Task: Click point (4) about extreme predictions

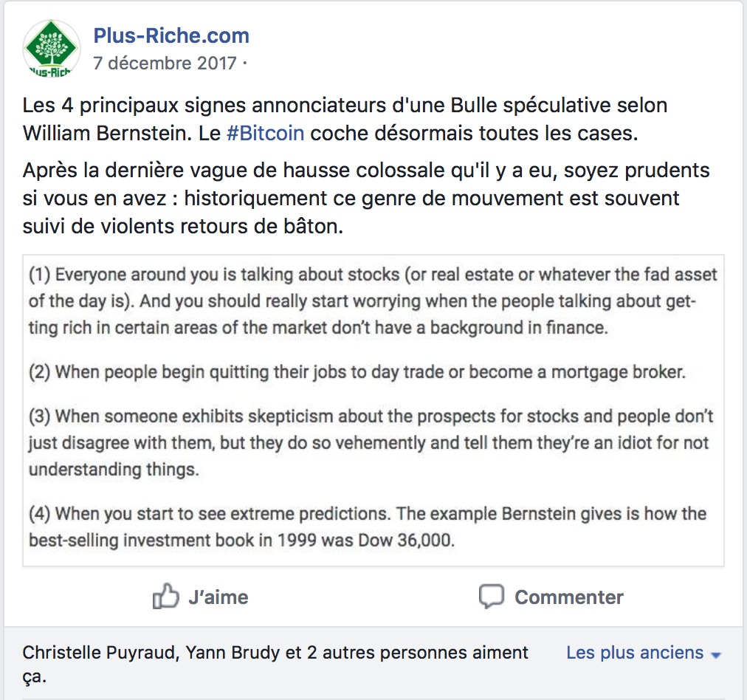Action: tap(368, 526)
